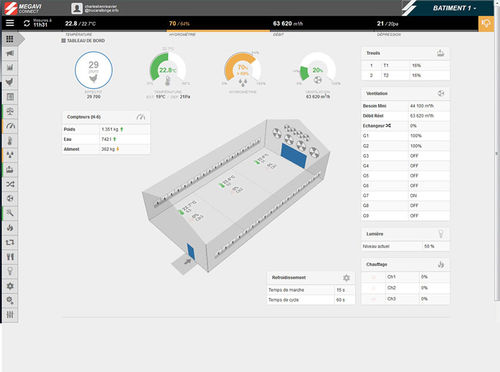Click the G7 group row showing ON
The image size is (500, 372).
click(x=405, y=196)
